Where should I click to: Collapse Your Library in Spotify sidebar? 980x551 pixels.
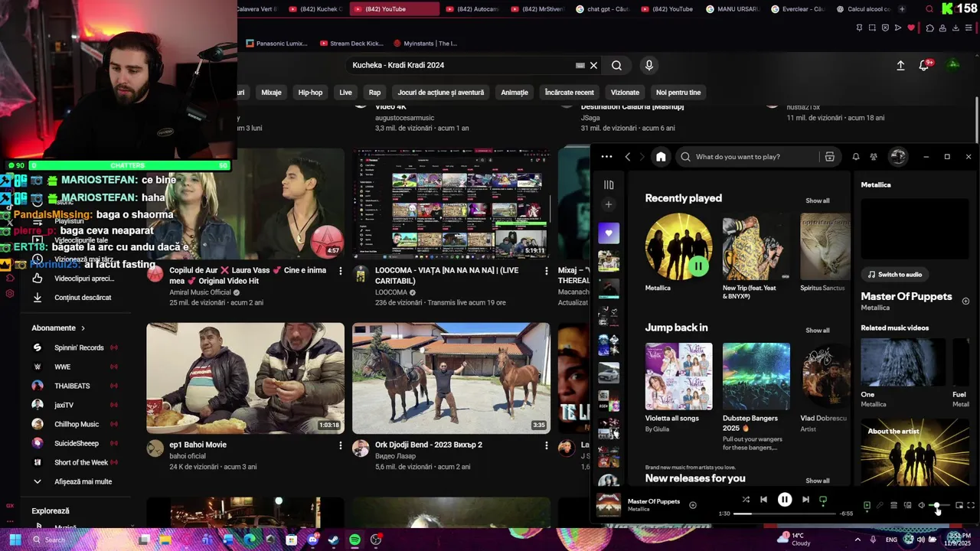click(x=609, y=184)
